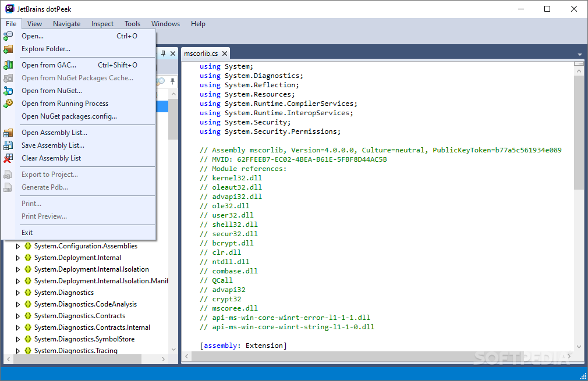Click the namespace icon for System.Diagnostics.CodeAnalysis

(28, 304)
